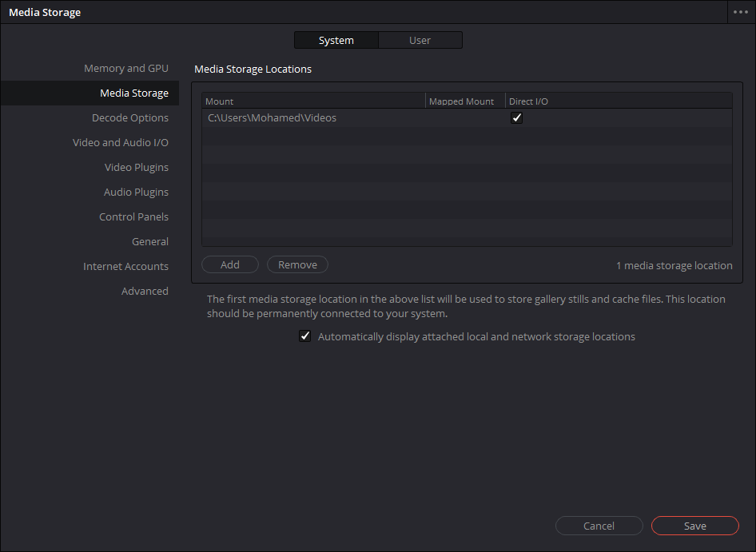Open Audio Plugins section
Screen dimensions: 756x552
coord(137,193)
